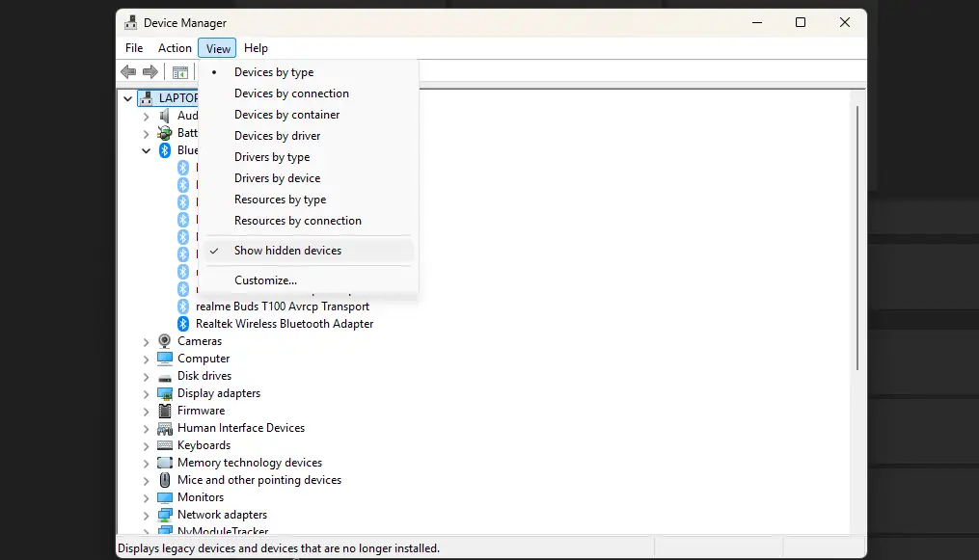The height and width of the screenshot is (560, 979).
Task: Click the back navigation arrow
Action: point(128,71)
